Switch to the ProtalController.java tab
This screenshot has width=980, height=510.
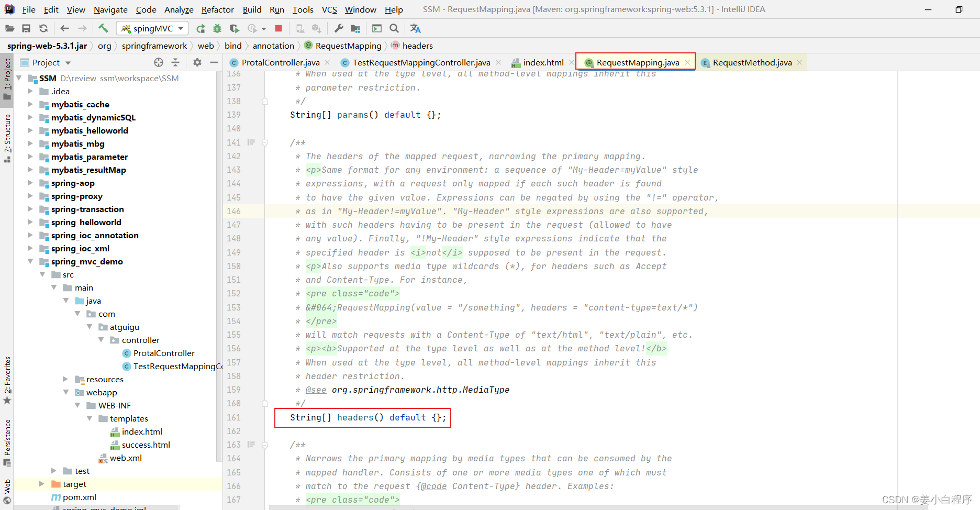(x=281, y=62)
